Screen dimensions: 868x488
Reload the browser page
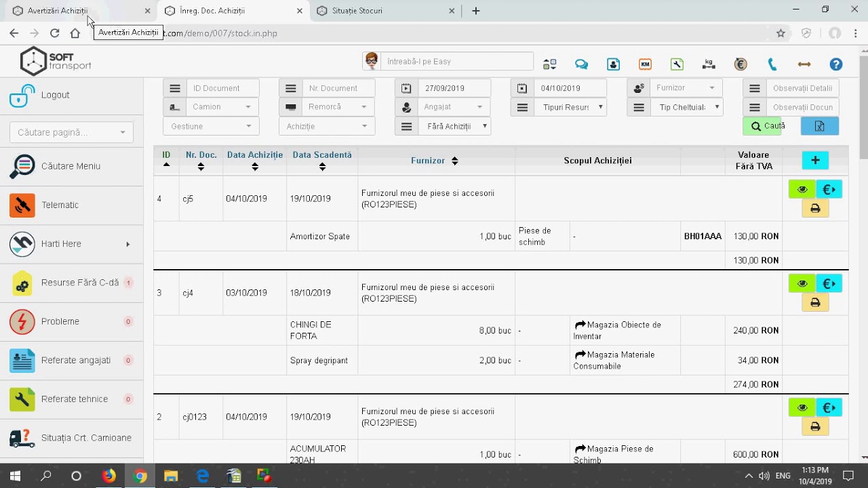point(55,33)
